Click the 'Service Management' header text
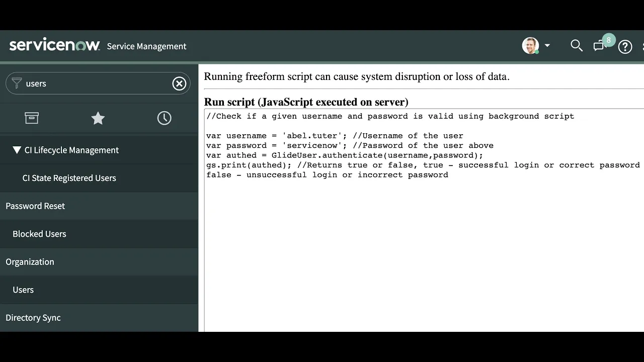This screenshot has height=362, width=644. tap(146, 46)
